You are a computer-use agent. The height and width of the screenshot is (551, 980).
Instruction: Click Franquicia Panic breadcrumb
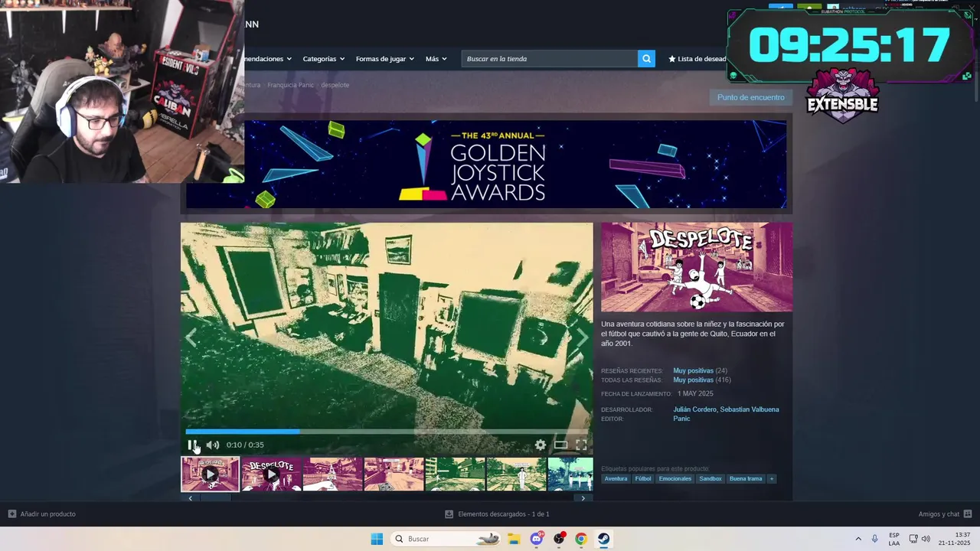point(290,85)
